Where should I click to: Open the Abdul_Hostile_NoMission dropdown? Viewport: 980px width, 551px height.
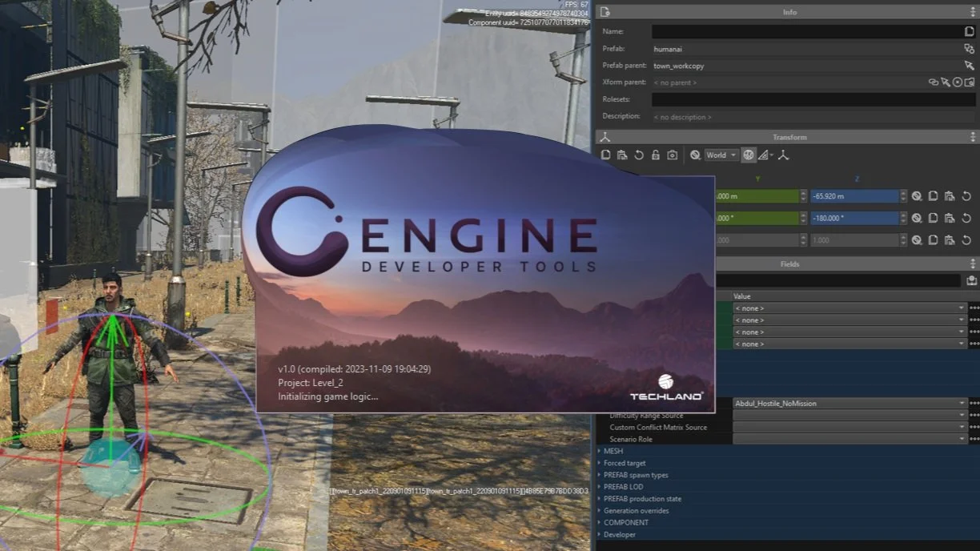[849, 404]
